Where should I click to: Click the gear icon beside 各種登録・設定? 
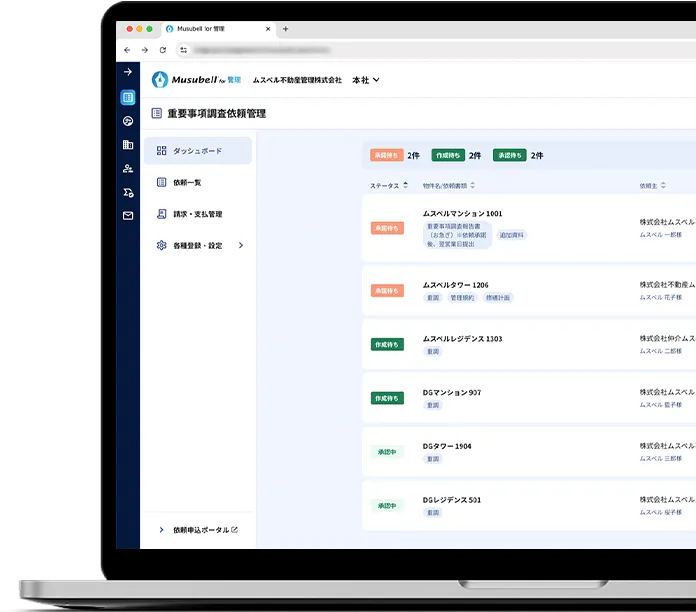pyautogui.click(x=162, y=245)
